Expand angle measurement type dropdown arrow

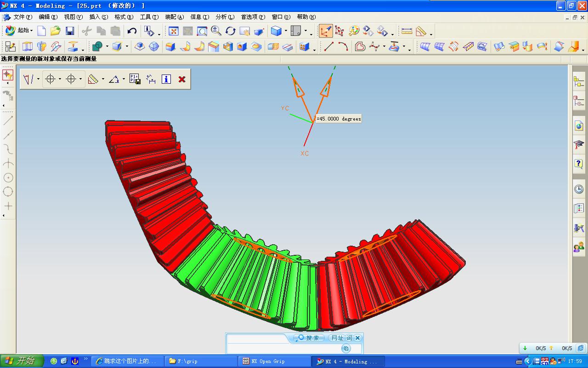pos(38,79)
